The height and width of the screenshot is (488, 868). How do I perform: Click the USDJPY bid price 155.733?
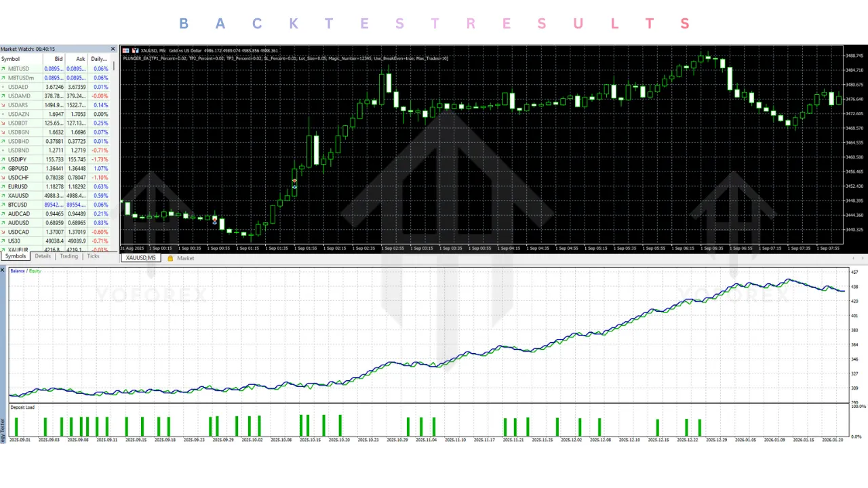coord(54,159)
